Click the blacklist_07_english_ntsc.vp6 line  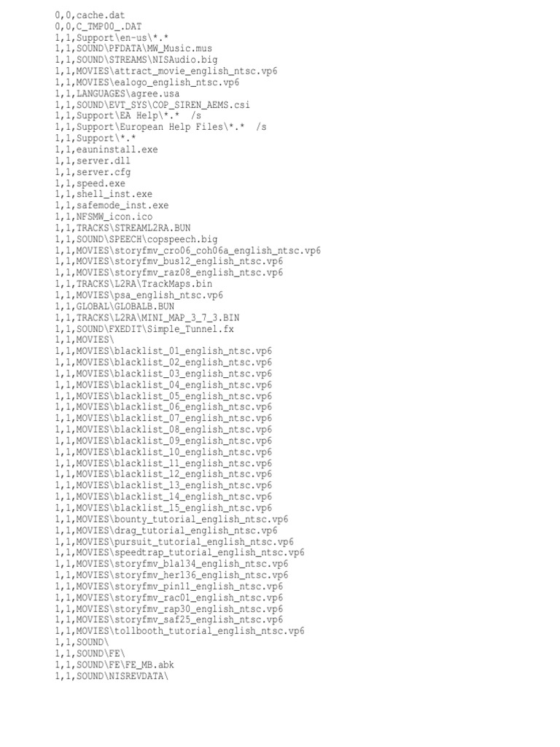pyautogui.click(x=163, y=418)
